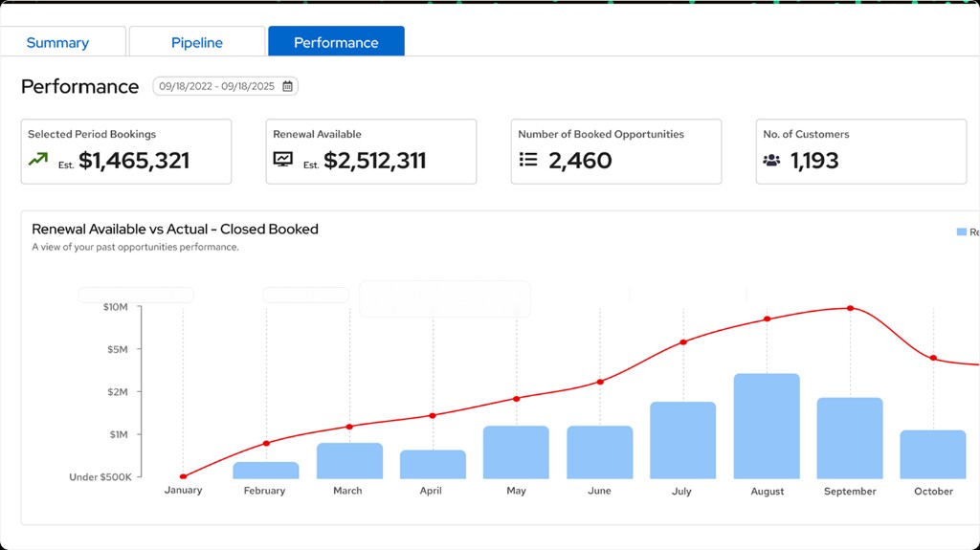Click the red July line point
This screenshot has height=550, width=980.
pos(683,341)
